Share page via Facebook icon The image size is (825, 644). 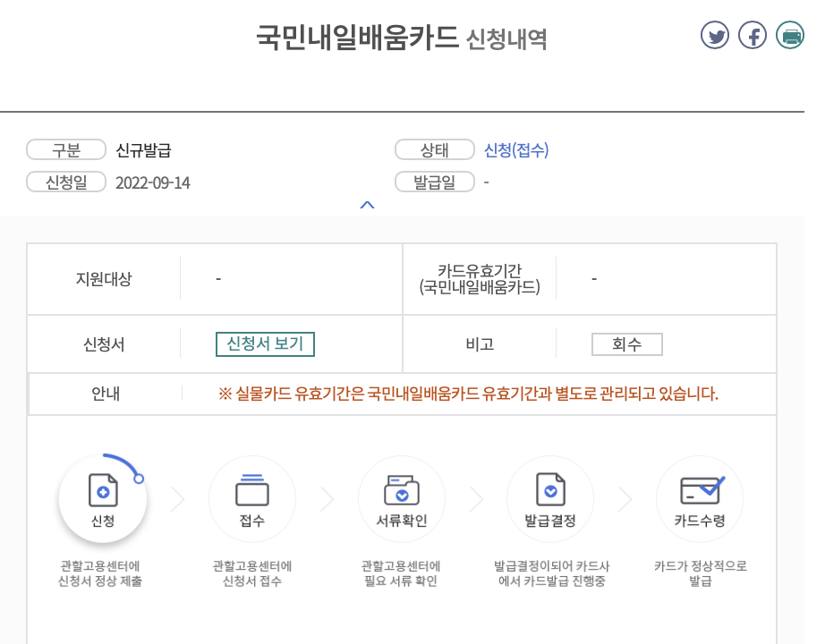point(753,35)
